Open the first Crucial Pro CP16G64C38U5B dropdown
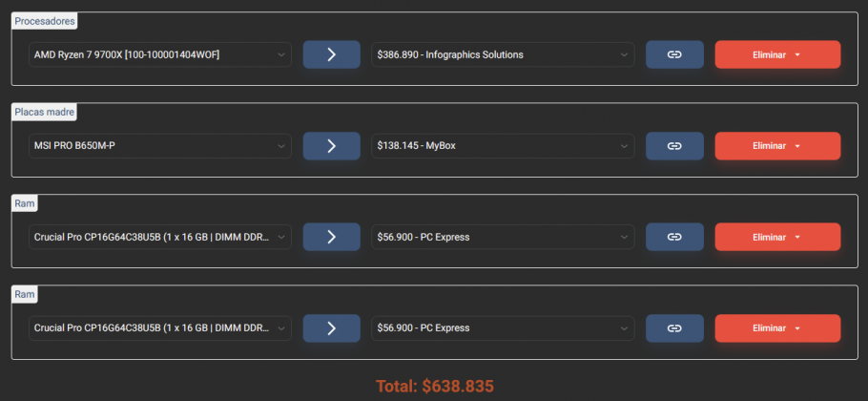 (160, 237)
